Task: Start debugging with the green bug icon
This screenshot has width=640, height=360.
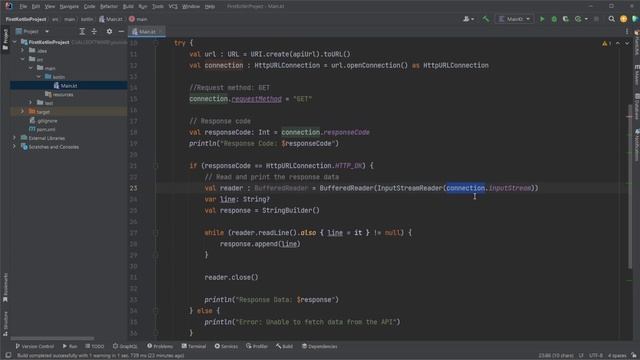Action: point(554,19)
